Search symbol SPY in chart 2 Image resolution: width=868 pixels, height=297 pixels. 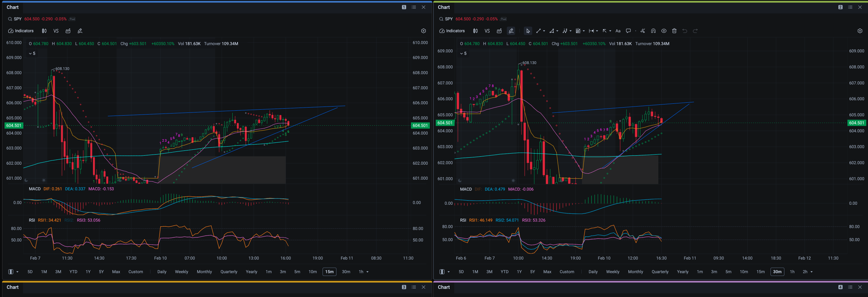click(446, 19)
